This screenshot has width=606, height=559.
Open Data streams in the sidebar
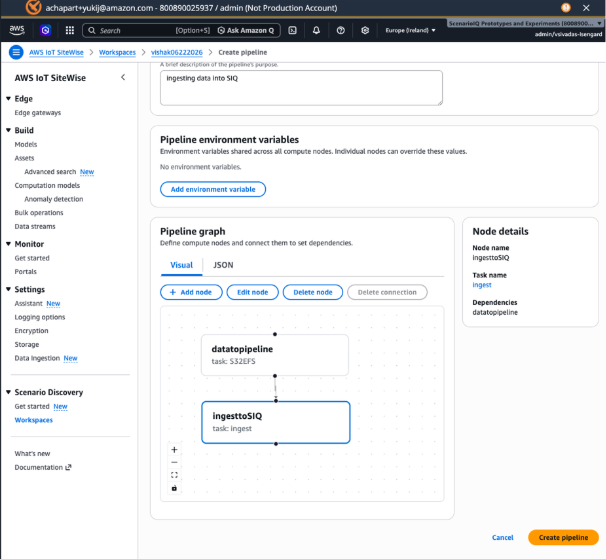pyautogui.click(x=35, y=227)
